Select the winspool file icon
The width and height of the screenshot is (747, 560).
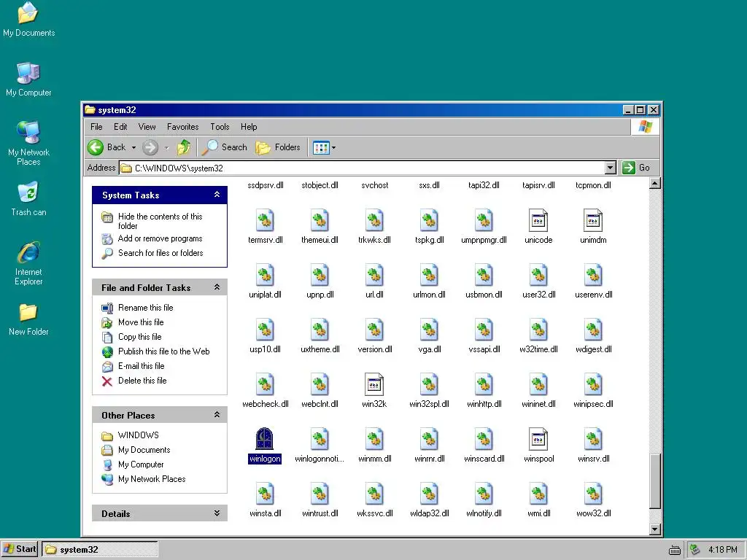click(538, 439)
